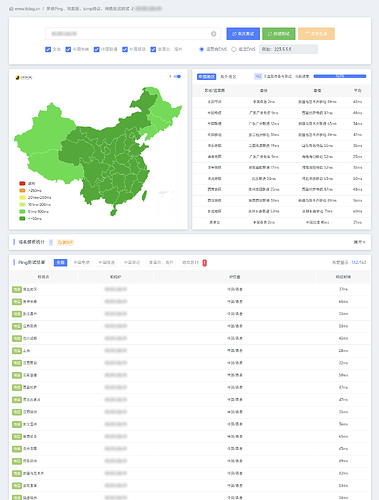Toggle the China Unicom checkbox, third in the row
This screenshot has width=379, height=500.
[97, 49]
